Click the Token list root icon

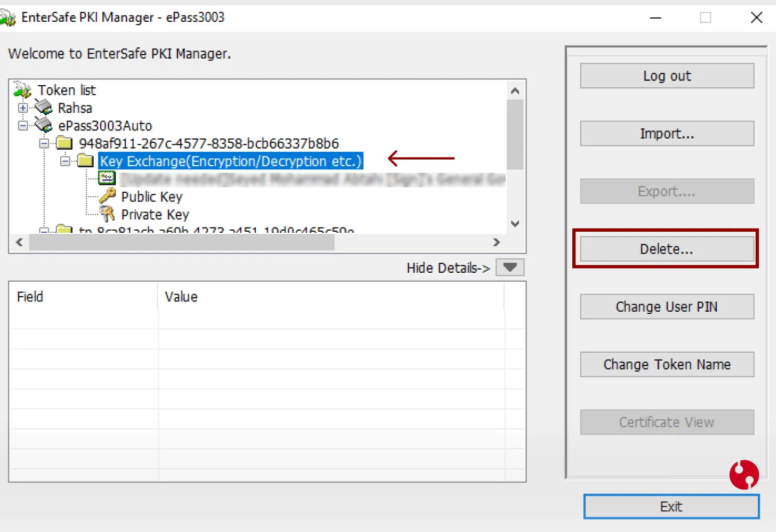tap(22, 90)
